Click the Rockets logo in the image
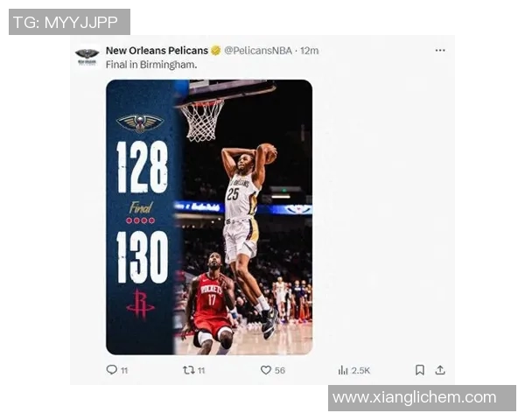This screenshot has width=525, height=420. [140, 304]
